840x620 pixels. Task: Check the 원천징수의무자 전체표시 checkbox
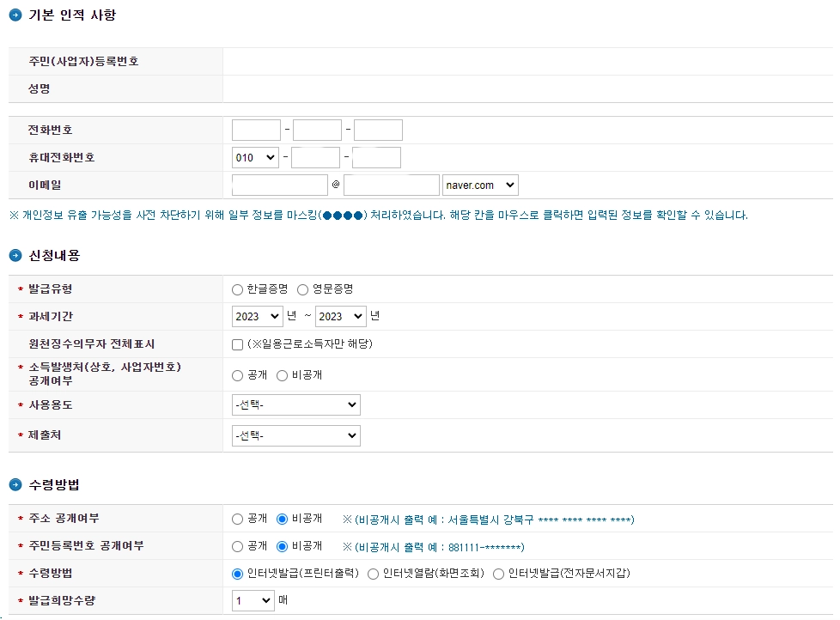[x=237, y=345]
